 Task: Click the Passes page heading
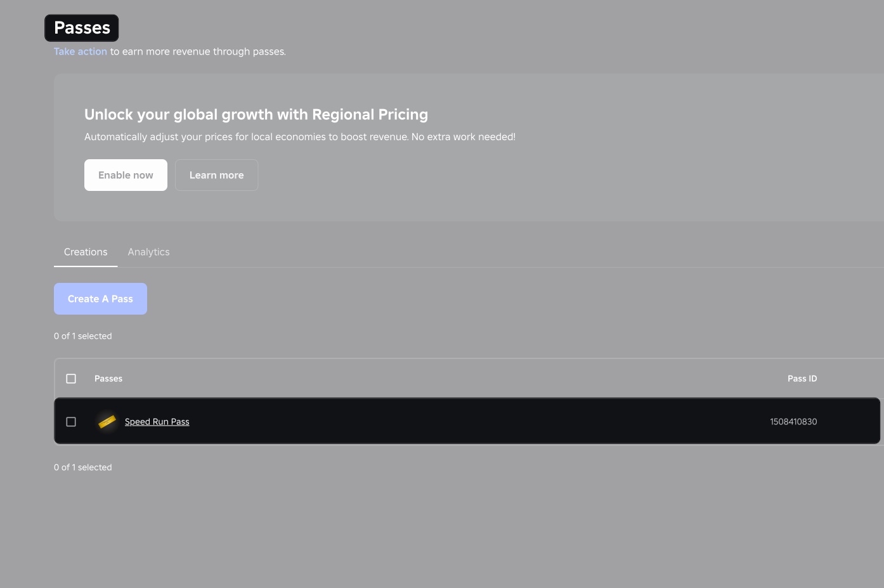(82, 27)
